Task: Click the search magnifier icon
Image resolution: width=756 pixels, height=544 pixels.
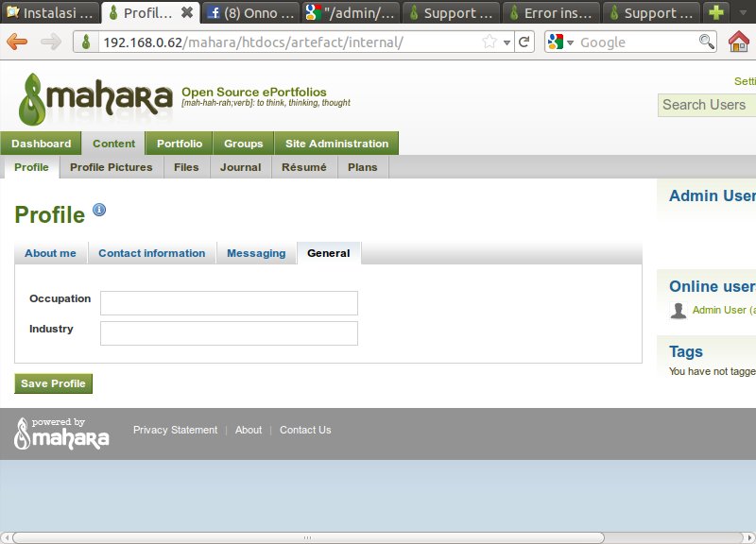Action: [x=706, y=42]
